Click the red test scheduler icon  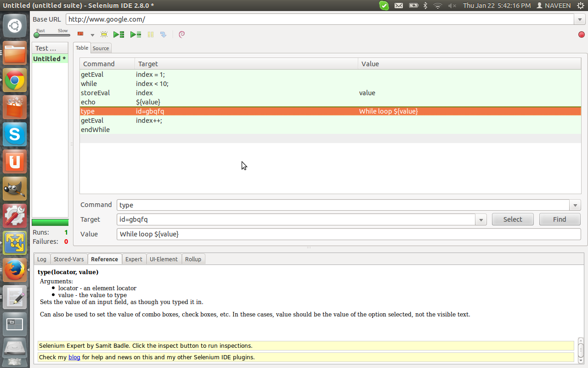pyautogui.click(x=80, y=34)
